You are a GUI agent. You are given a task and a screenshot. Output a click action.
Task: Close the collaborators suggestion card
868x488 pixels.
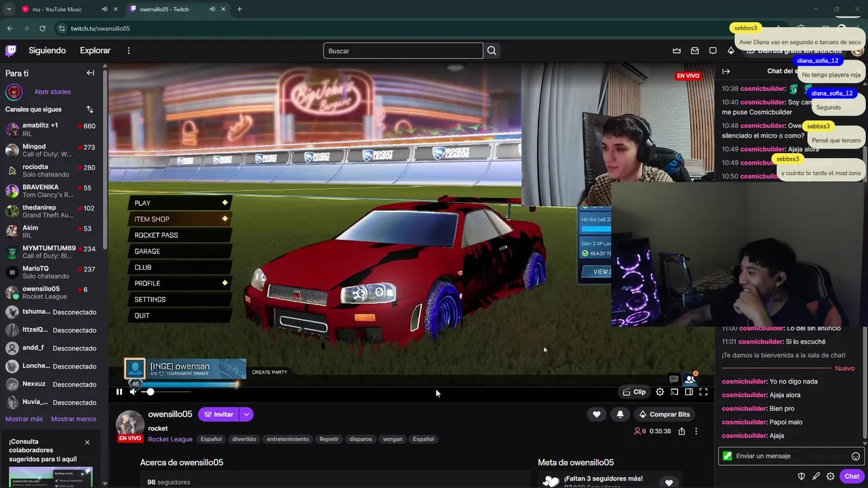(87, 442)
